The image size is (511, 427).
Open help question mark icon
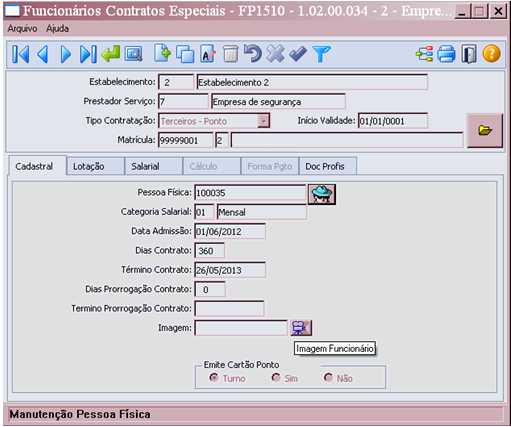coord(492,54)
